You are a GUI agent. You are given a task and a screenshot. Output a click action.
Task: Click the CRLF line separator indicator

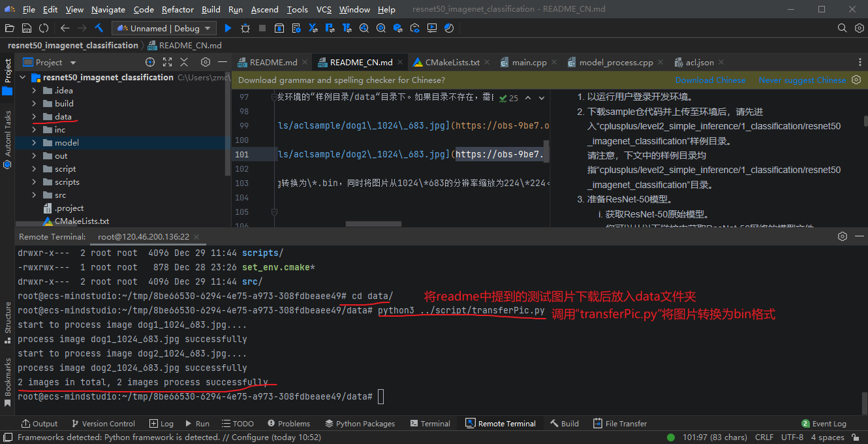pyautogui.click(x=764, y=437)
